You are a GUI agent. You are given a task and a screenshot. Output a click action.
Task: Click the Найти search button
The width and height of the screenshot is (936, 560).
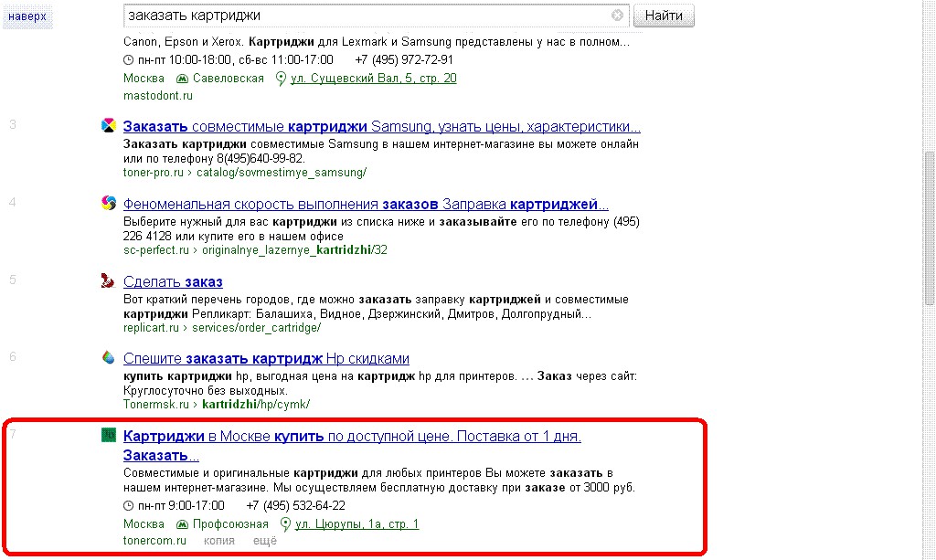pos(664,16)
